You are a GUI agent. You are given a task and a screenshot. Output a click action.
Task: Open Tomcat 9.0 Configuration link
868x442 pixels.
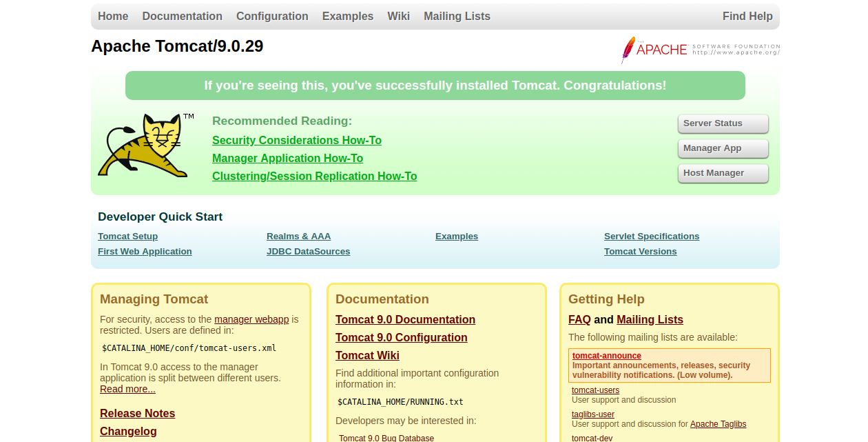pos(402,338)
